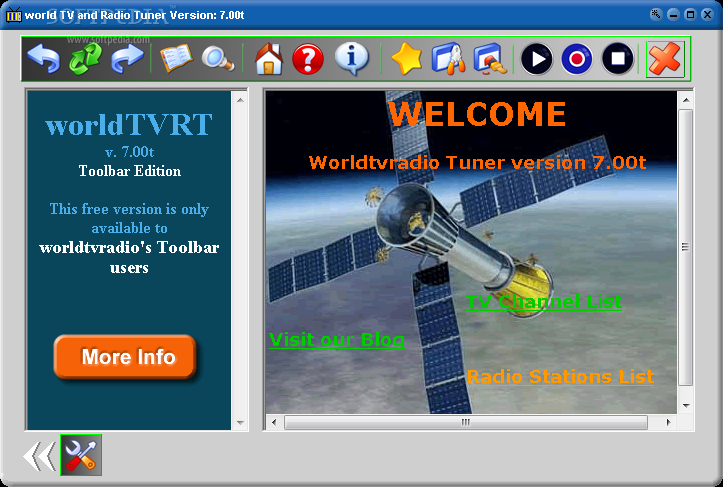
Task: Minimize the world TV Tuner window
Action: point(673,15)
